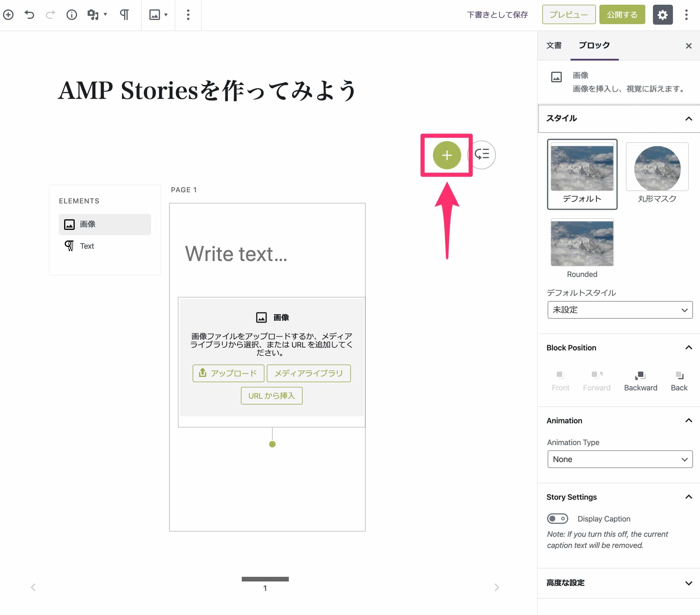The width and height of the screenshot is (700, 615).
Task: Click the paragraph/document view toolbar icon
Action: tap(124, 14)
